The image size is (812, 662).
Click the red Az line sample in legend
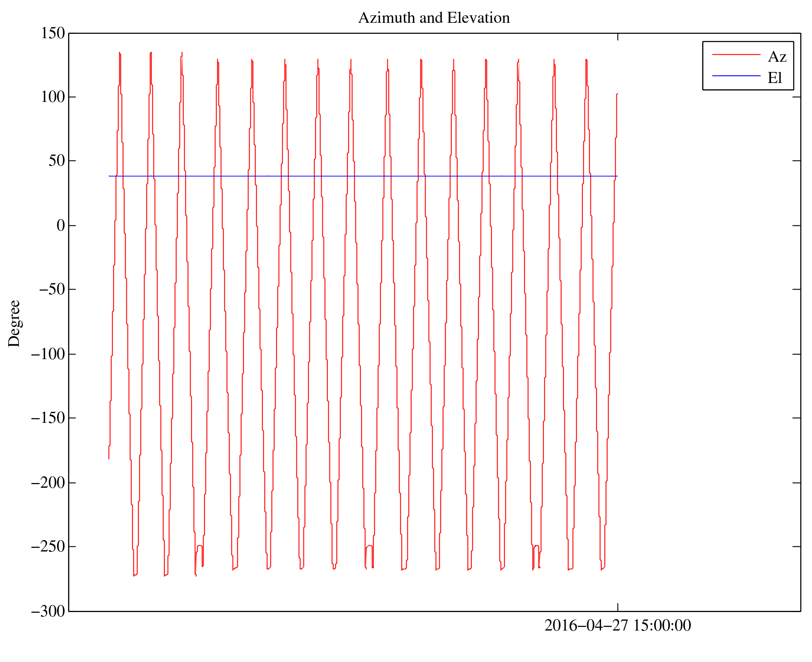(736, 55)
